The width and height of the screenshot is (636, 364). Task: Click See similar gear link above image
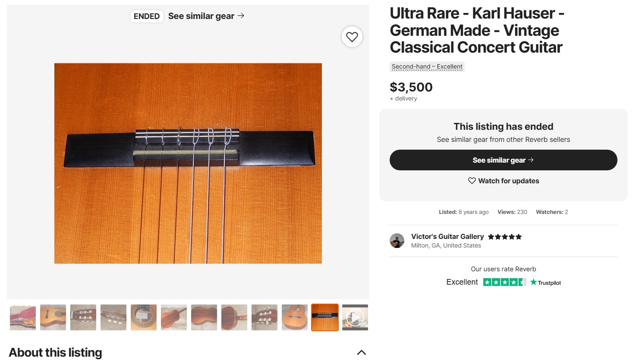201,16
